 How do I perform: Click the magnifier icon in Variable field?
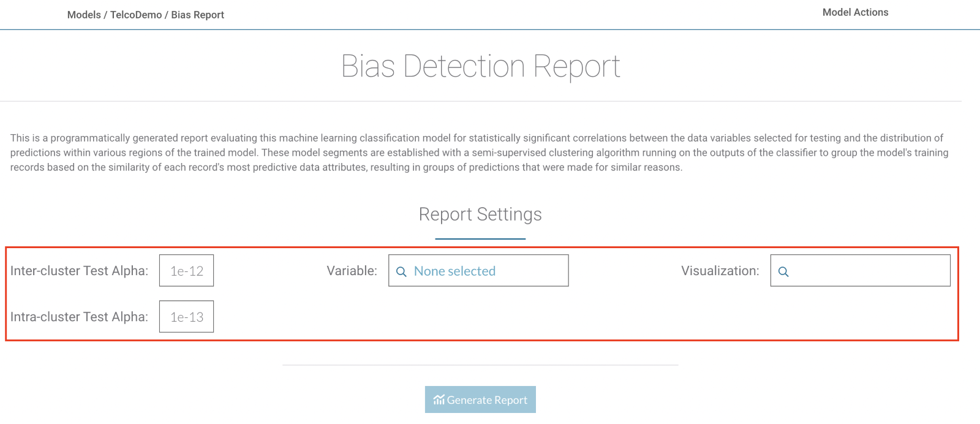click(x=401, y=271)
